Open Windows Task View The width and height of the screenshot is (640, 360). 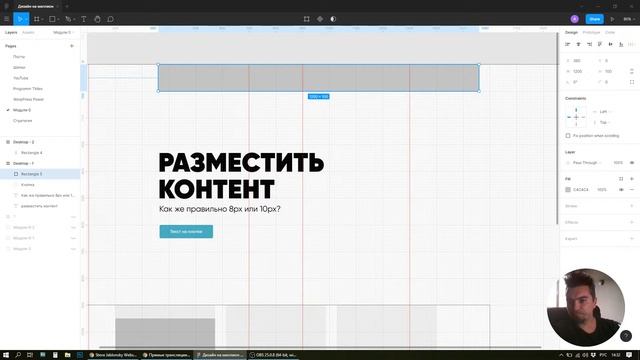pos(30,355)
